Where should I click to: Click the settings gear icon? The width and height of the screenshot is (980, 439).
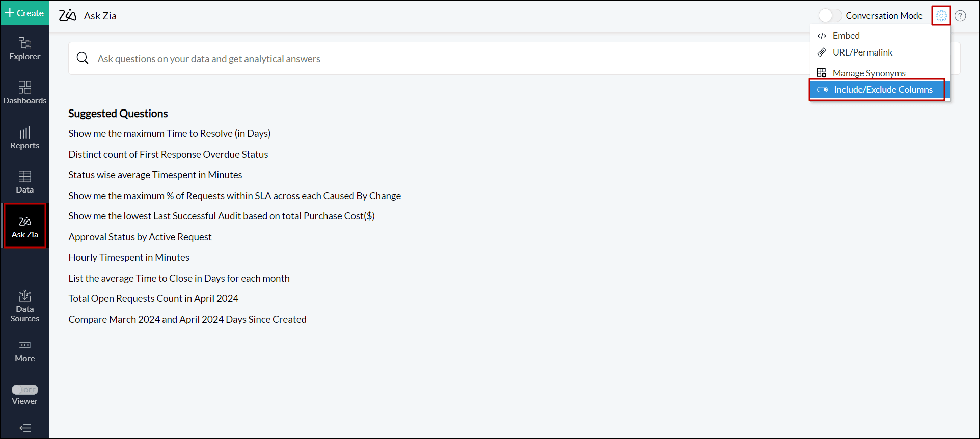(x=941, y=16)
